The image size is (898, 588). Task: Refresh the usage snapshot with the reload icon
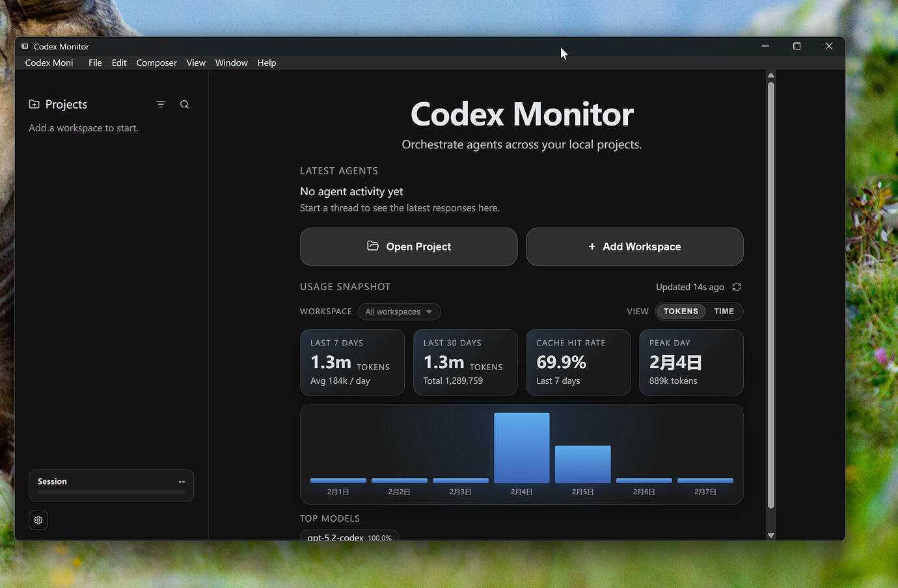coord(737,287)
